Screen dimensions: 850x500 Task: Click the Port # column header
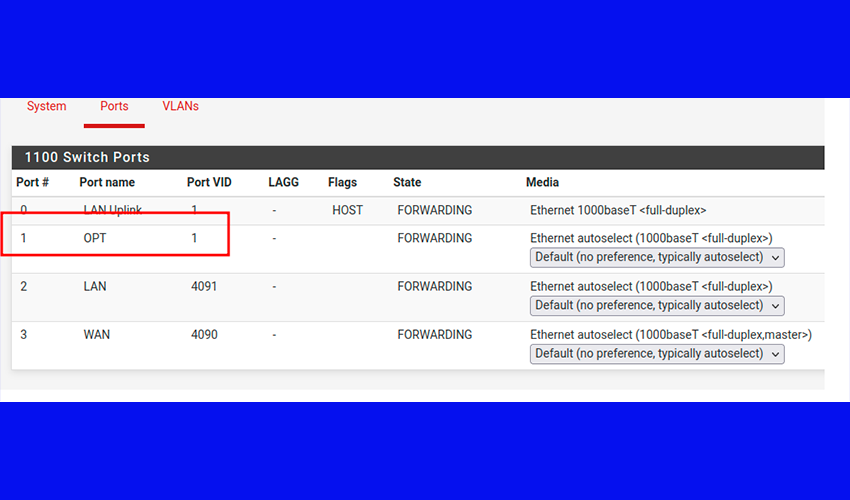[33, 182]
